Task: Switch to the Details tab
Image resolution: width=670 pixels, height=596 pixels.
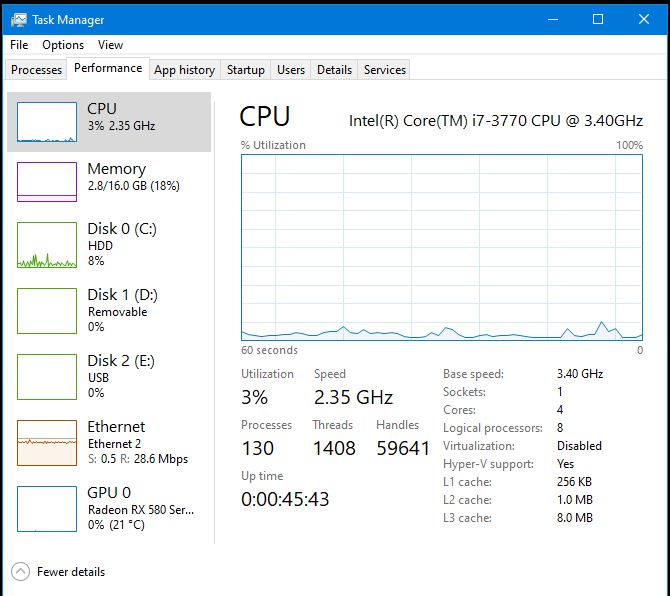Action: 334,70
